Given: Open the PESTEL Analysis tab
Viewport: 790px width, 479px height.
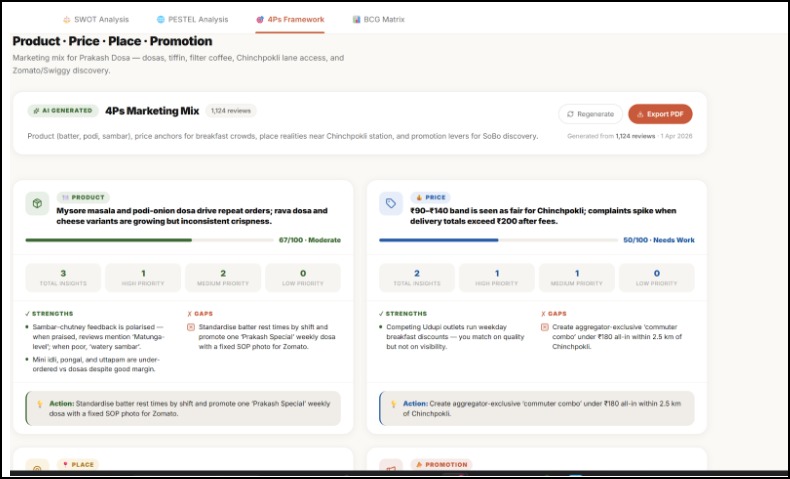Looking at the screenshot, I should click(x=192, y=20).
